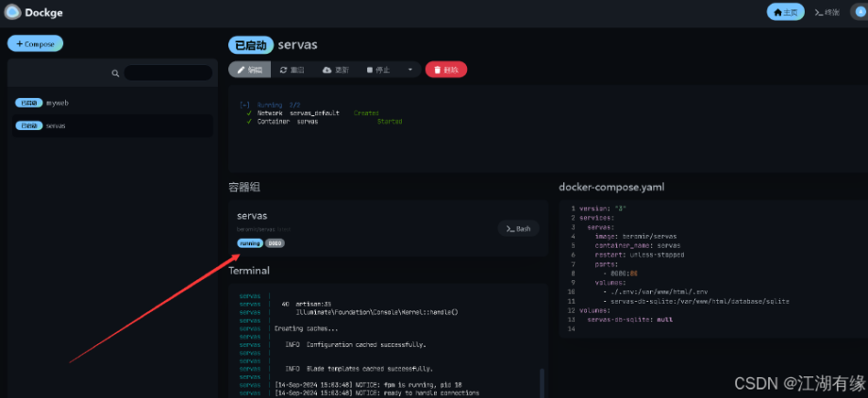
Task: Click the - 8080:80 port mapping line
Action: [x=621, y=274]
